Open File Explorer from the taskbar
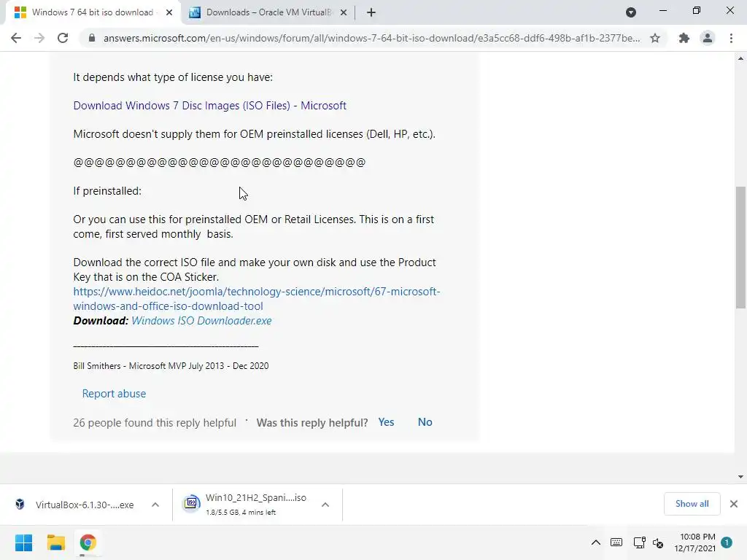 (55, 542)
